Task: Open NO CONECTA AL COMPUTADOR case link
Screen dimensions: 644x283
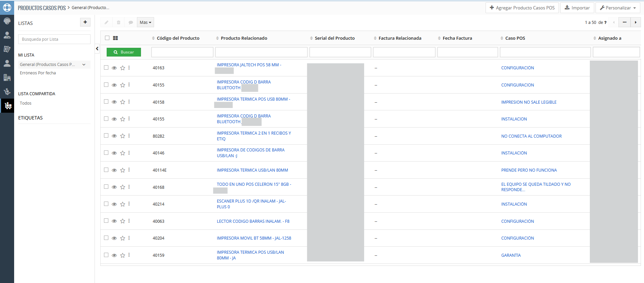Action: (x=531, y=136)
